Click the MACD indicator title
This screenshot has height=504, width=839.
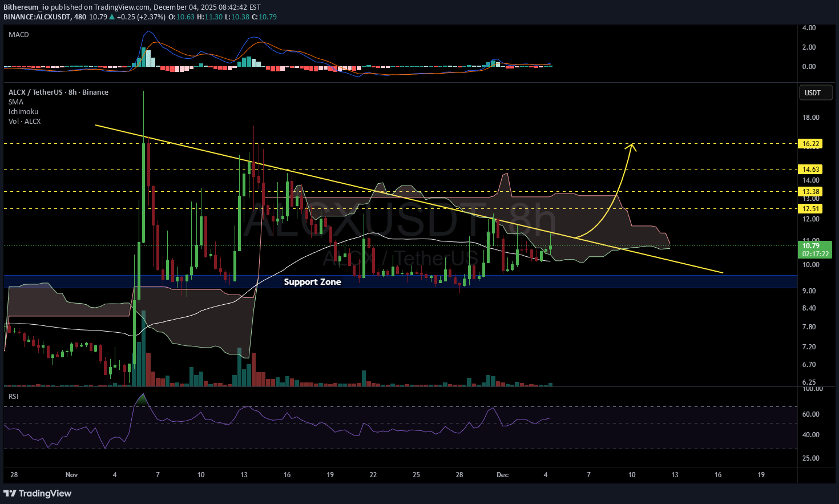(x=19, y=35)
